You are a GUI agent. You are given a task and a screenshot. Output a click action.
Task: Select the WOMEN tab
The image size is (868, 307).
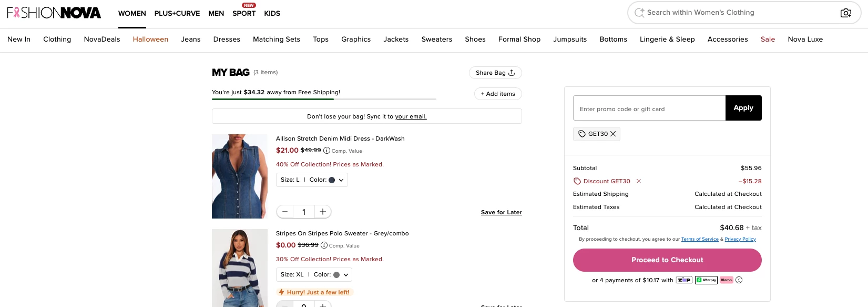[132, 13]
